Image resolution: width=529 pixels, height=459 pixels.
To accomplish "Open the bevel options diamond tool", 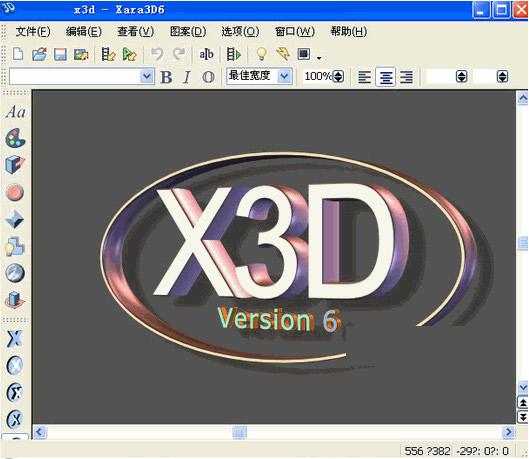I will pos(15,219).
